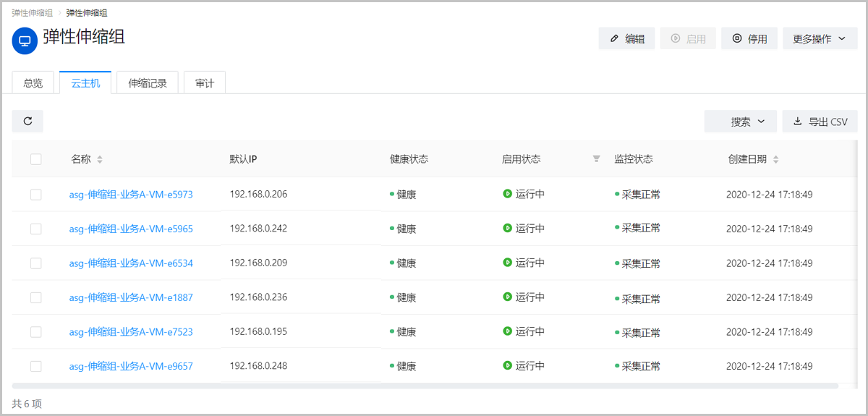This screenshot has height=416, width=868.
Task: Select checkbox for asg-伸缩组-业务A-VM-e7523 row
Action: [36, 331]
